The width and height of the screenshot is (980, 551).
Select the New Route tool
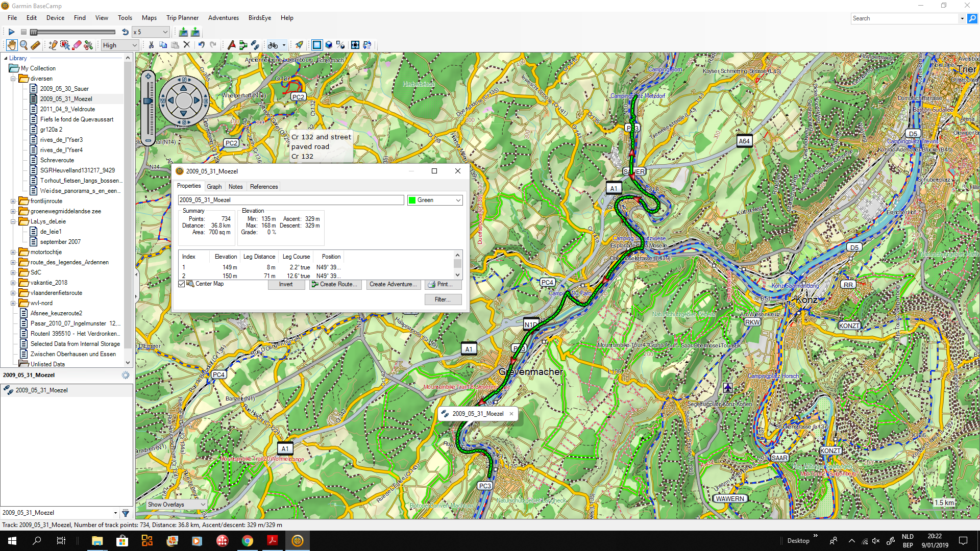[x=243, y=45]
